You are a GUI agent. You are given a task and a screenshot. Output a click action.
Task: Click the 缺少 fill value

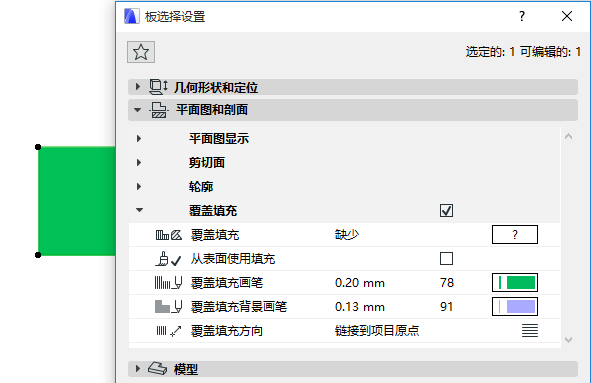[347, 235]
